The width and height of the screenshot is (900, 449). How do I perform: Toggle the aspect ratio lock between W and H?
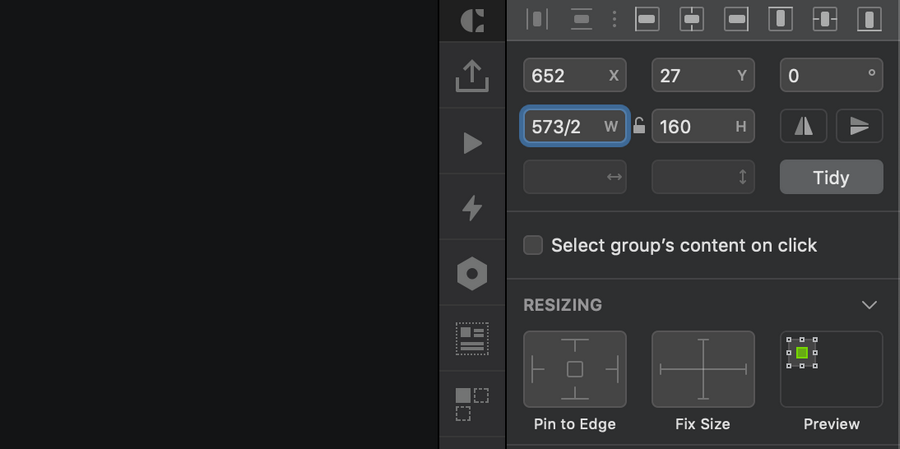click(x=639, y=127)
